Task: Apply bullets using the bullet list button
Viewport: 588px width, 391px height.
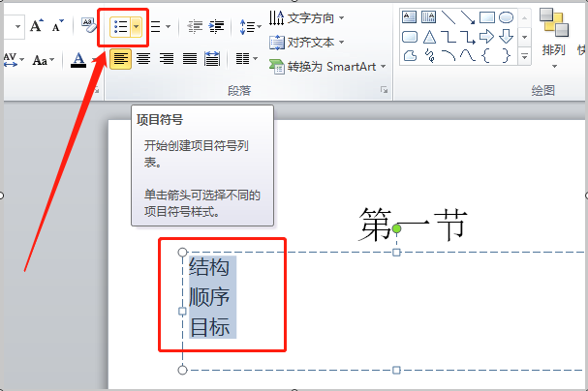Action: [120, 26]
